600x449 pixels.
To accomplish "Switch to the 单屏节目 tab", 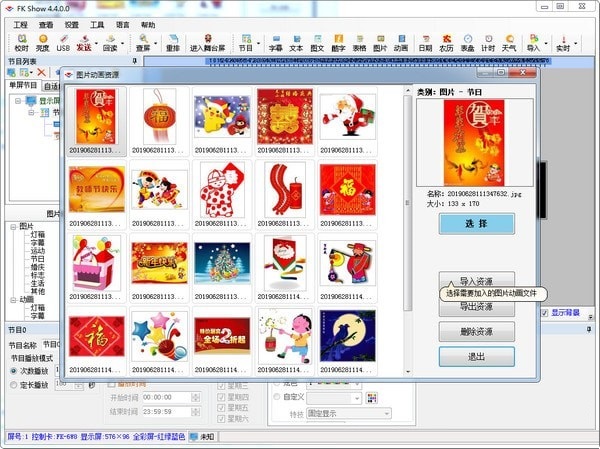I will (x=23, y=85).
